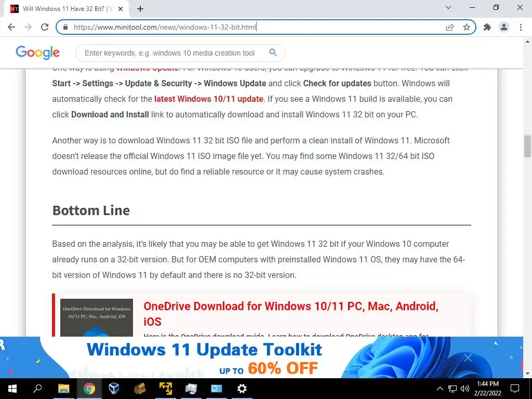The width and height of the screenshot is (532, 399).
Task: Open the network status tray icon
Action: pos(453,389)
